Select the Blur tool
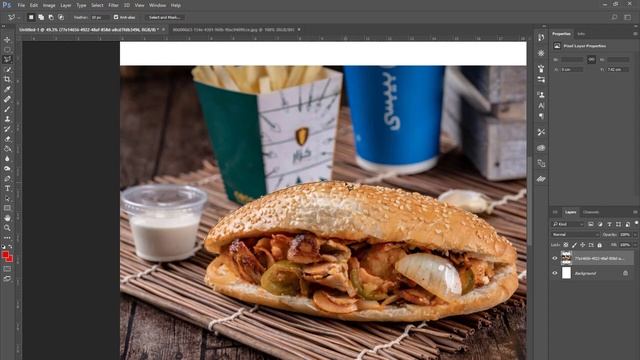 coord(7,159)
